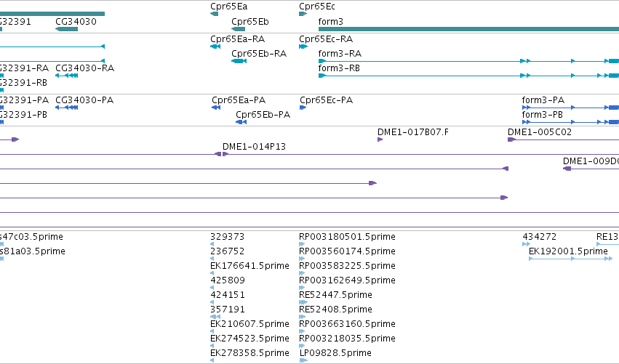This screenshot has width=619, height=364.
Task: Select the DME1-005C02 feature label
Action: coord(540,132)
